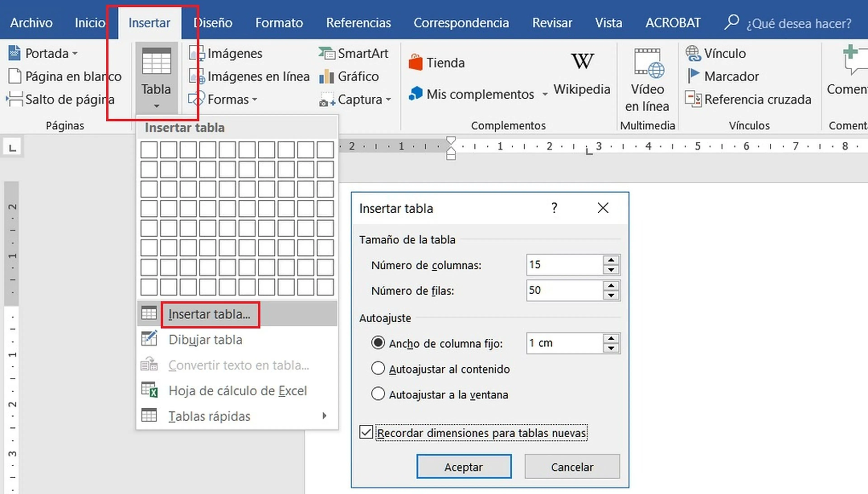This screenshot has width=868, height=494.
Task: Click the Excel spreadsheet icon in menu
Action: pos(149,389)
